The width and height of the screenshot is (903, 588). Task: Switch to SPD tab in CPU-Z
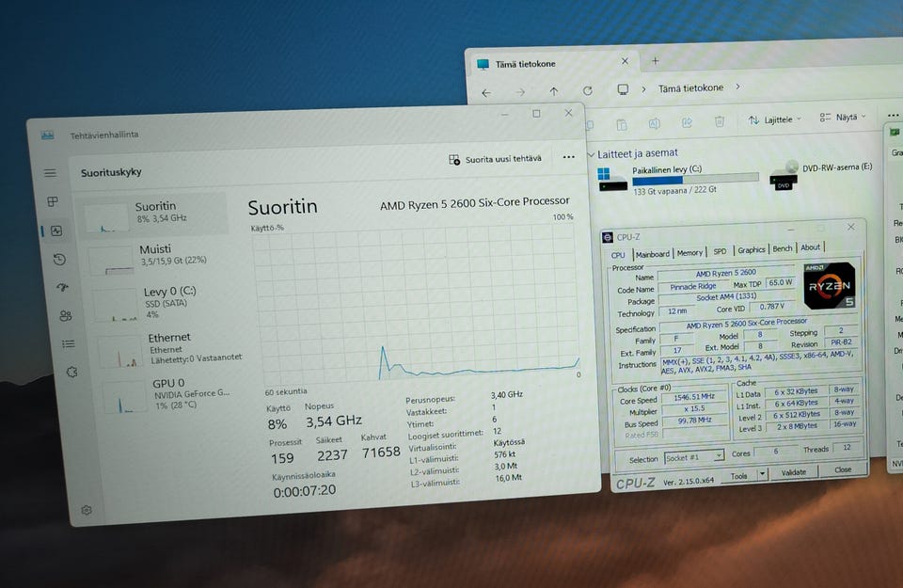[720, 251]
